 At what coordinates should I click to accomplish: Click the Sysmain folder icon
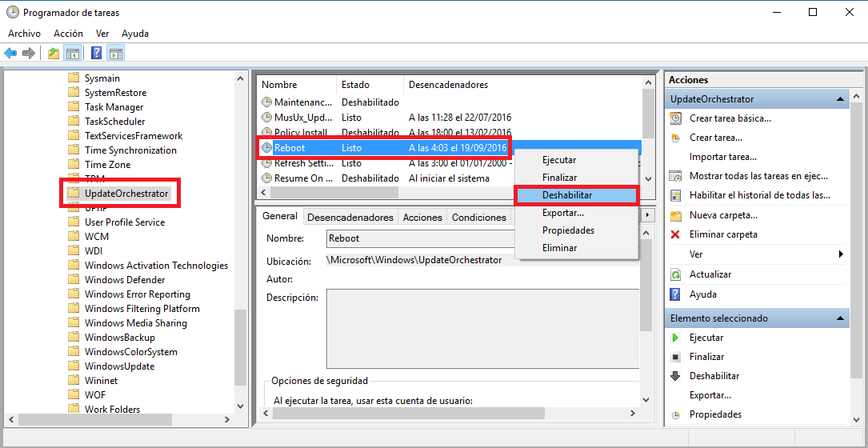click(74, 78)
